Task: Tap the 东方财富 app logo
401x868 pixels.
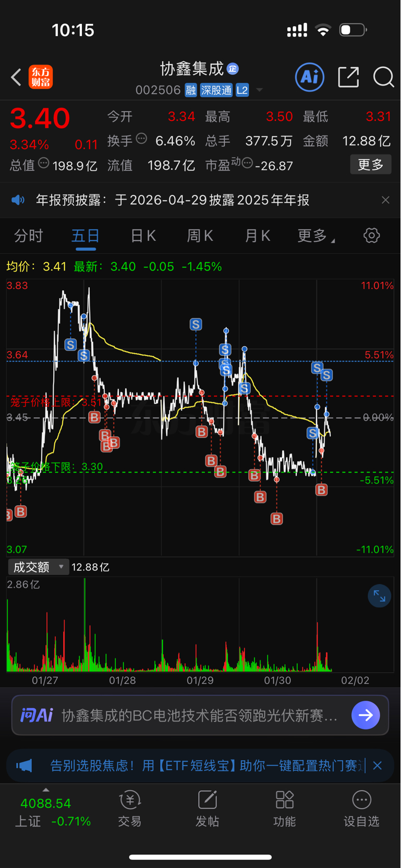Action: point(41,77)
